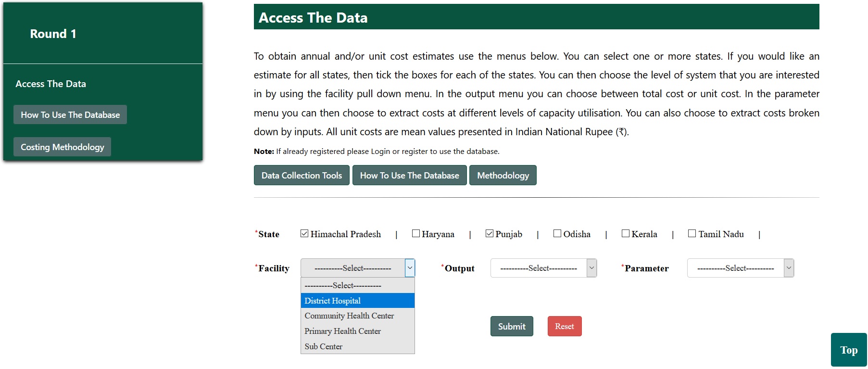Tick the Odisha checkbox
The height and width of the screenshot is (369, 868).
point(557,233)
